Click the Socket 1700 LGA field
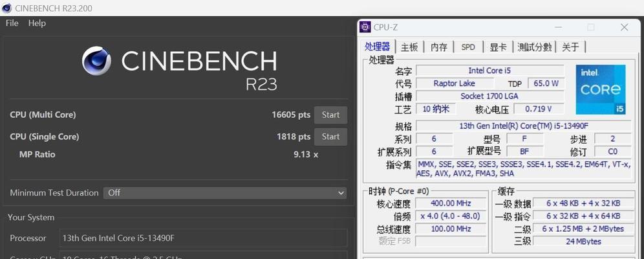The width and height of the screenshot is (644, 259). [490, 96]
